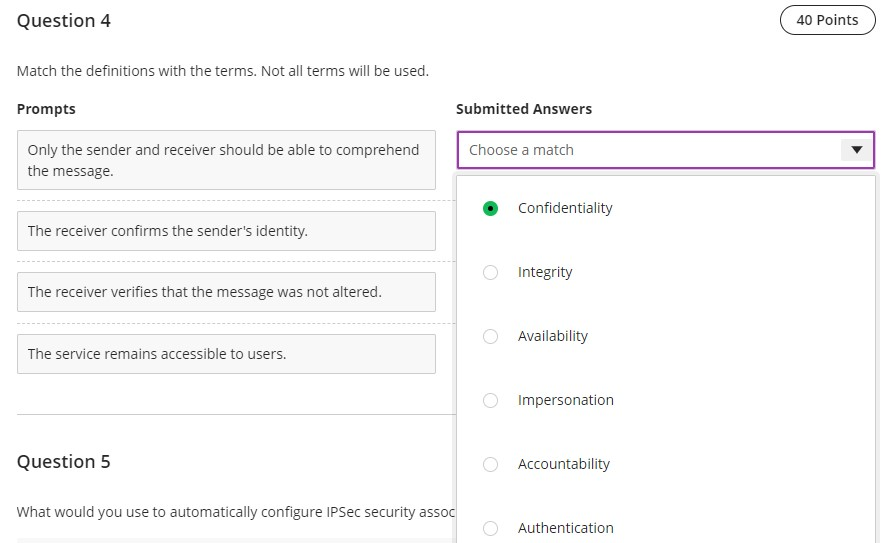Pick the Accountability option label
The image size is (892, 543).
(x=564, y=464)
